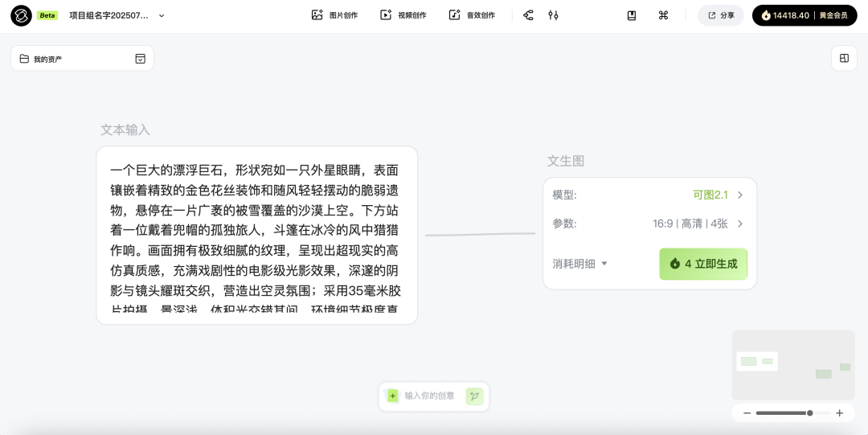Open the bookmark guide icon

pyautogui.click(x=632, y=15)
